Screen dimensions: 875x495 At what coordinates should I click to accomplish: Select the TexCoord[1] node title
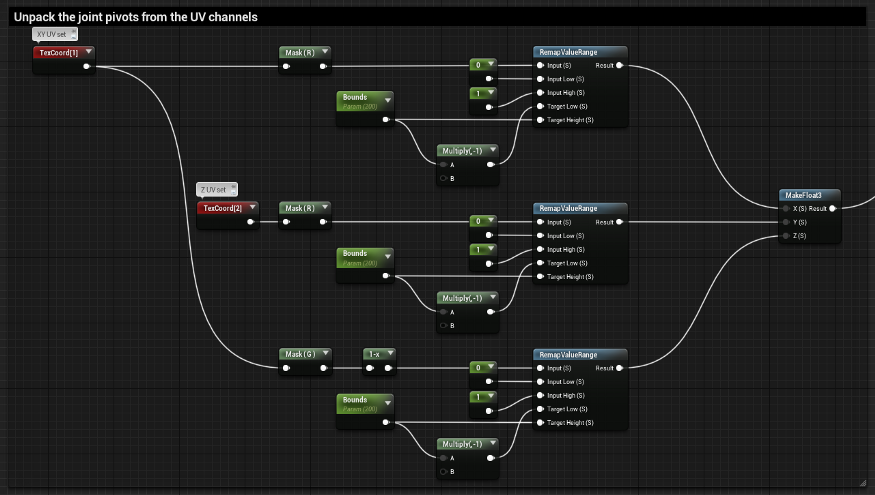(x=59, y=52)
